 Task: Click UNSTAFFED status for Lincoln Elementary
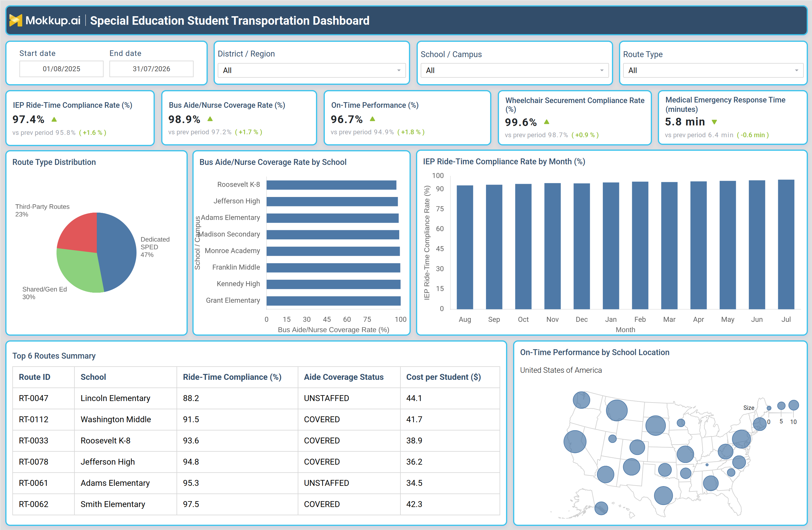pyautogui.click(x=349, y=398)
